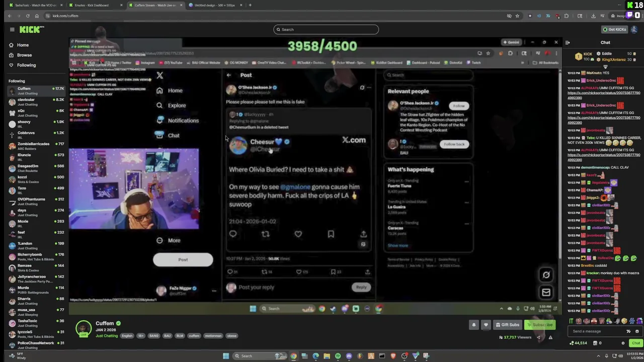The image size is (644, 362).
Task: Open a new browser tab
Action: 250,5
